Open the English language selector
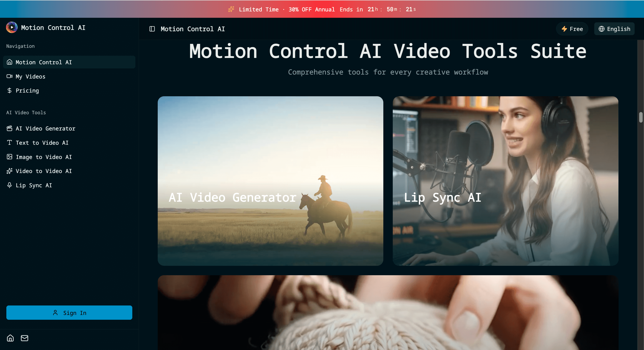644x350 pixels. pyautogui.click(x=614, y=29)
